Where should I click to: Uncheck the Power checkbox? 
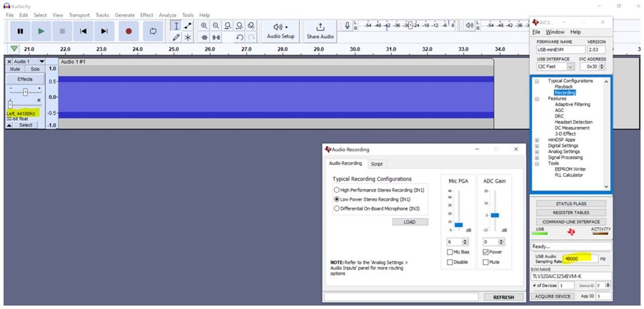486,252
